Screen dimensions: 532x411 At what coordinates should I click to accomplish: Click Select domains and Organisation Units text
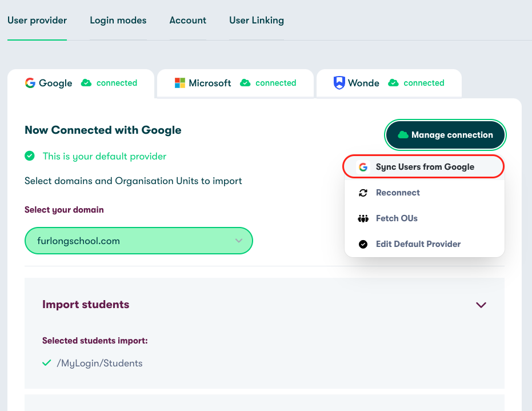tap(133, 181)
